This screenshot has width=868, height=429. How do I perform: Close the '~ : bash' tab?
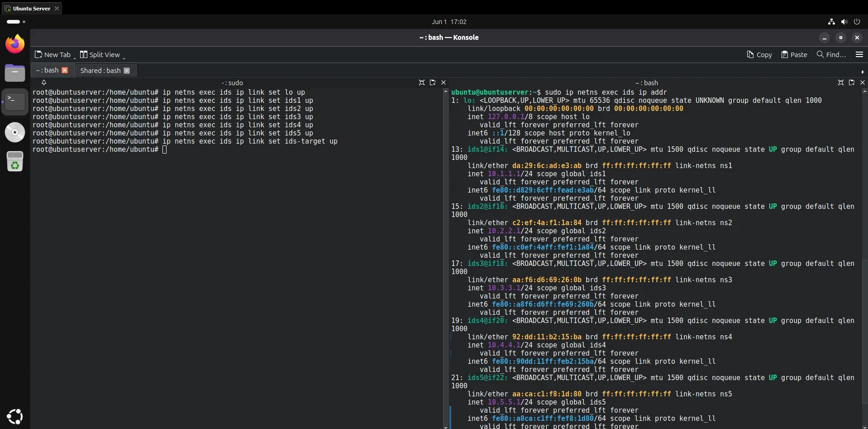(x=65, y=70)
